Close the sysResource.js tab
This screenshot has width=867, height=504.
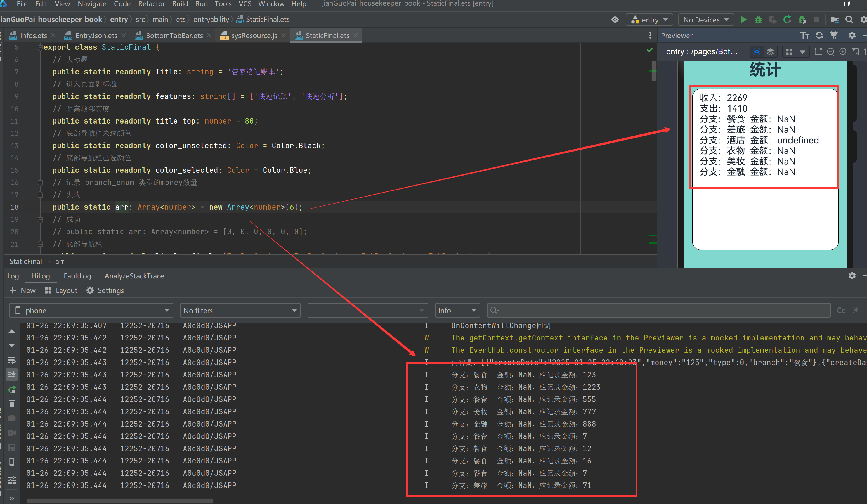(284, 36)
